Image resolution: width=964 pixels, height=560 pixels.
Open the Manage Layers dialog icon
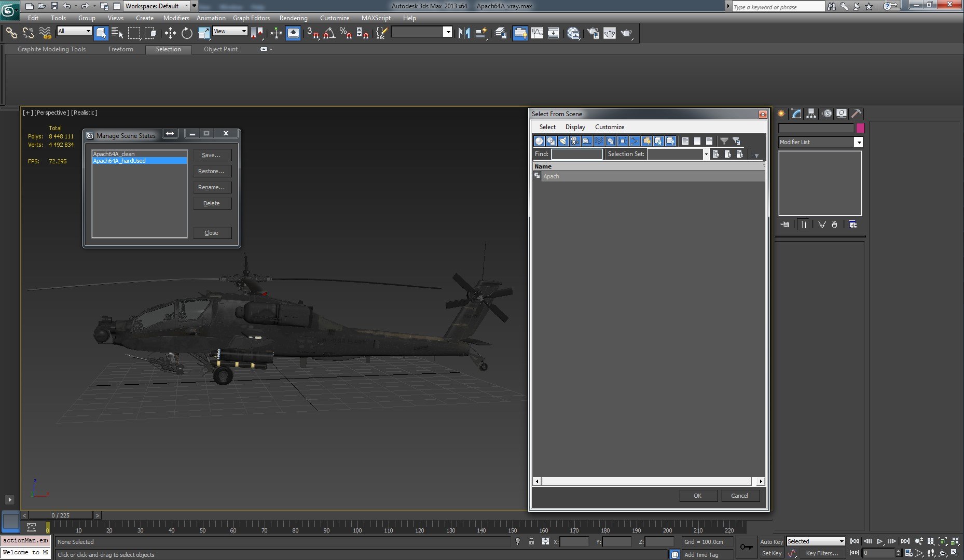(x=501, y=33)
